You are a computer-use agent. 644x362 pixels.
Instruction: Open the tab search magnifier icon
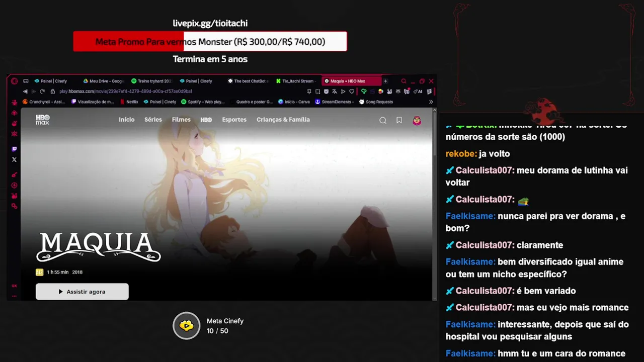[404, 81]
